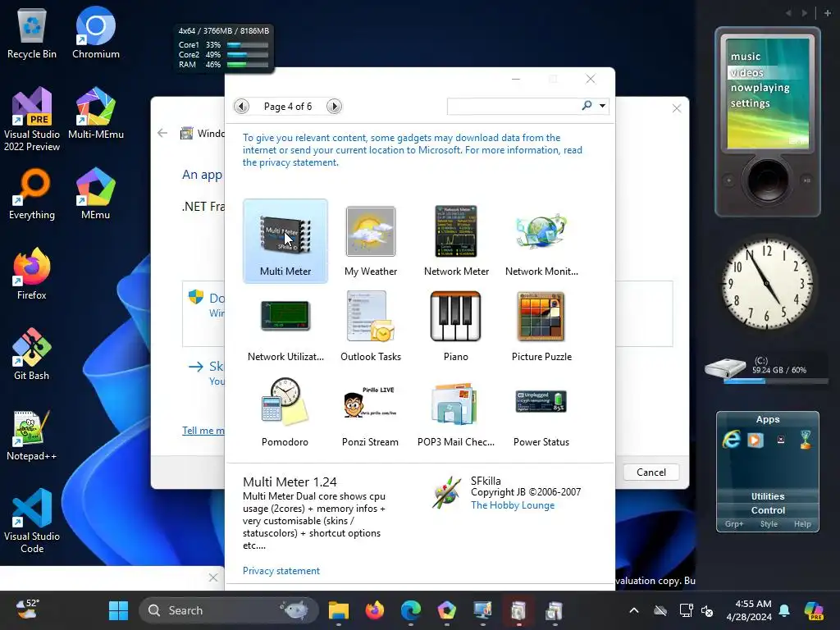Open The Hobby Lounge link
The width and height of the screenshot is (840, 630).
[x=513, y=505]
